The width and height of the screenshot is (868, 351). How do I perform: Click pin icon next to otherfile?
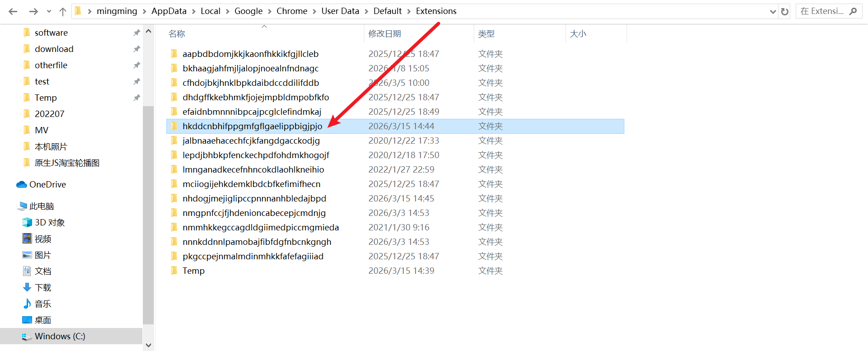(137, 65)
